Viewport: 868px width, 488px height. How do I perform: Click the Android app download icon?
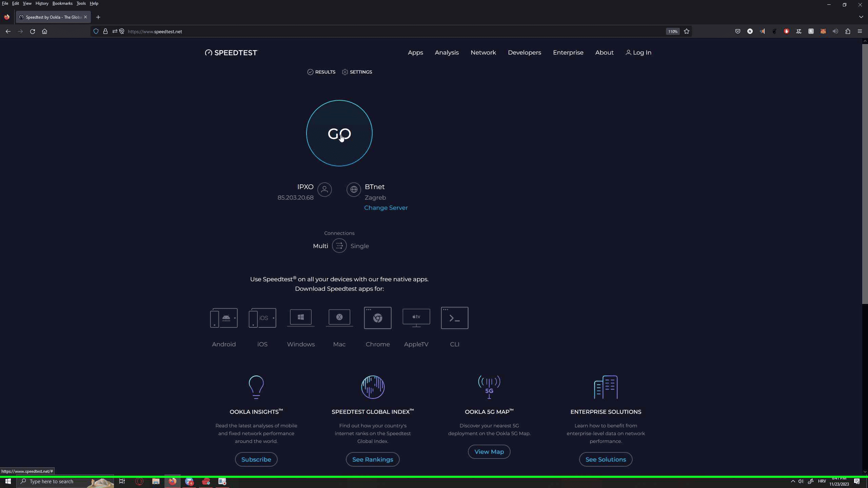tap(224, 318)
